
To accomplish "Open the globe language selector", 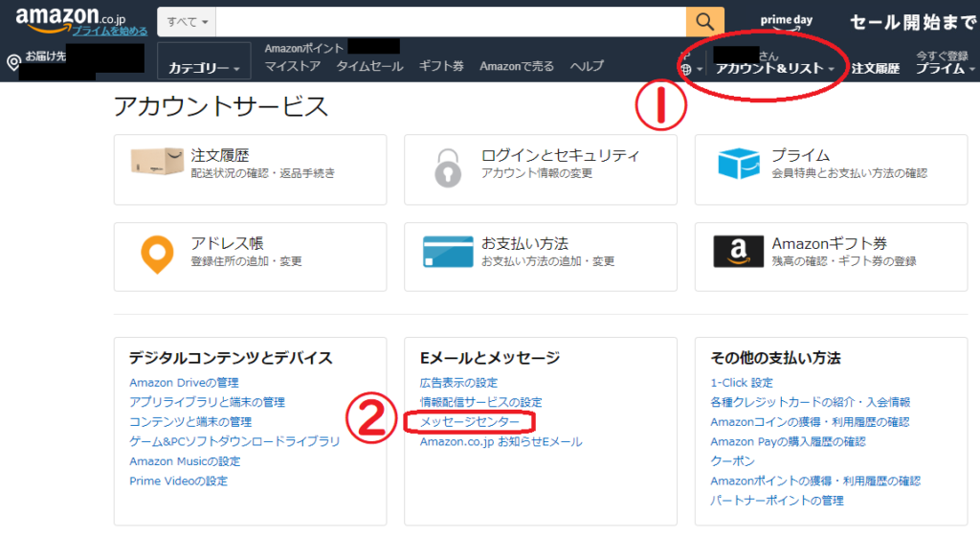I will click(x=689, y=69).
